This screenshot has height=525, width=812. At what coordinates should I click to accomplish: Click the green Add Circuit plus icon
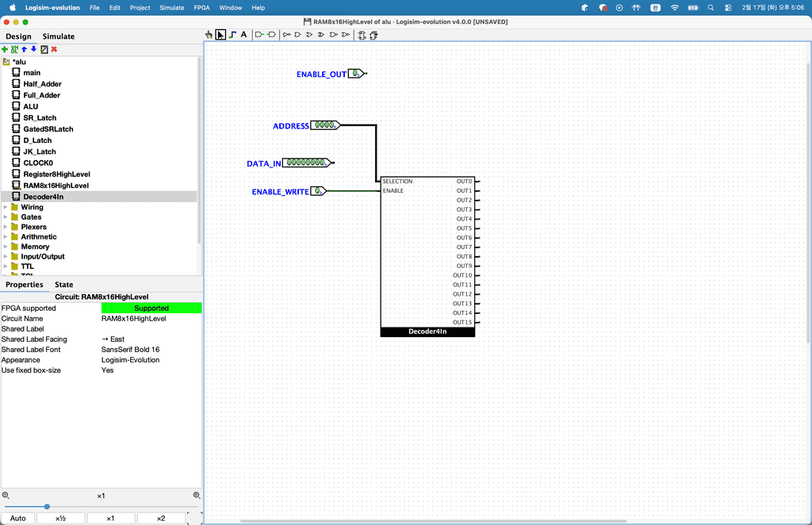[x=5, y=49]
